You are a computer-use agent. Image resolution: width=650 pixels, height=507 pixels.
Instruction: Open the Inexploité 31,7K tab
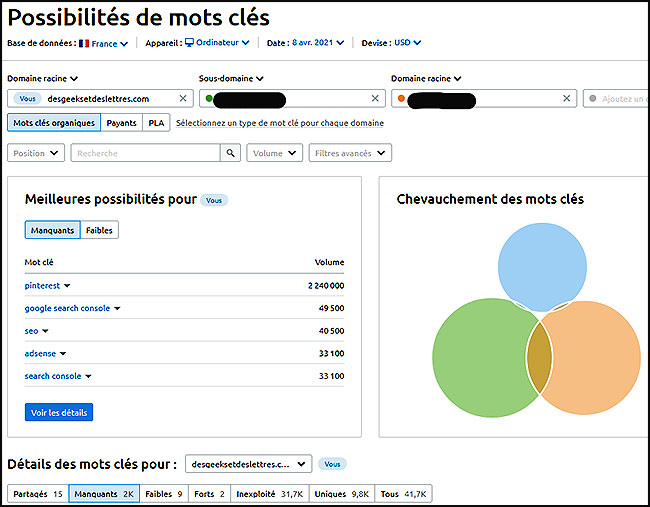coord(270,494)
